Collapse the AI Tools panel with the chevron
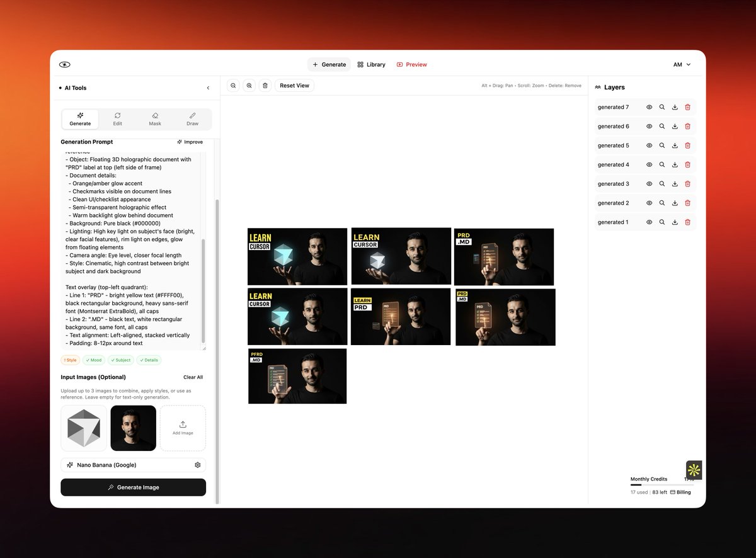 click(208, 88)
